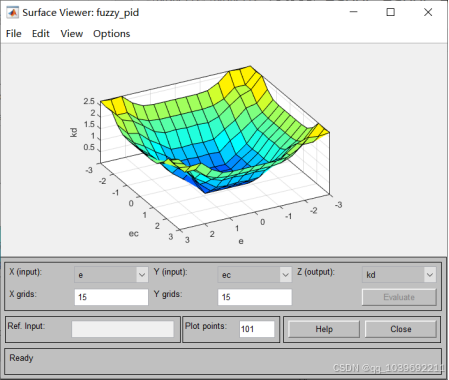Click the kd z-axis label

click(x=74, y=133)
